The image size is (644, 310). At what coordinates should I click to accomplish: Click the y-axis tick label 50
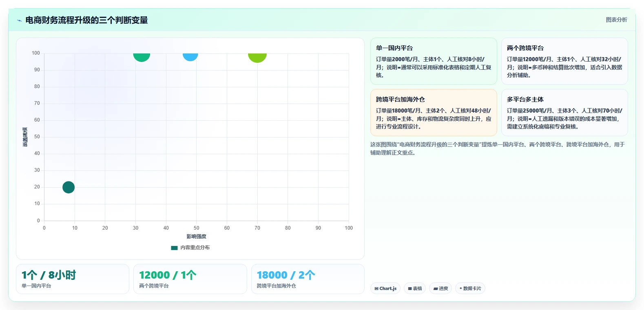[37, 137]
